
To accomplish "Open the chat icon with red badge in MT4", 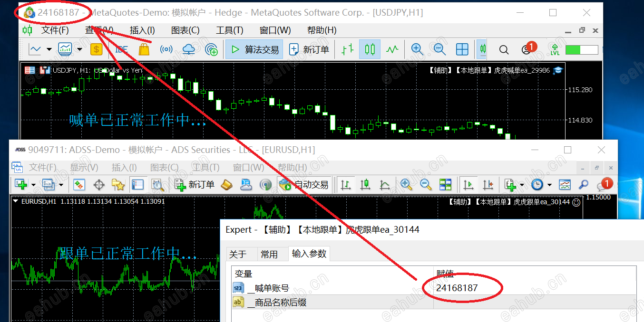I will (x=604, y=184).
